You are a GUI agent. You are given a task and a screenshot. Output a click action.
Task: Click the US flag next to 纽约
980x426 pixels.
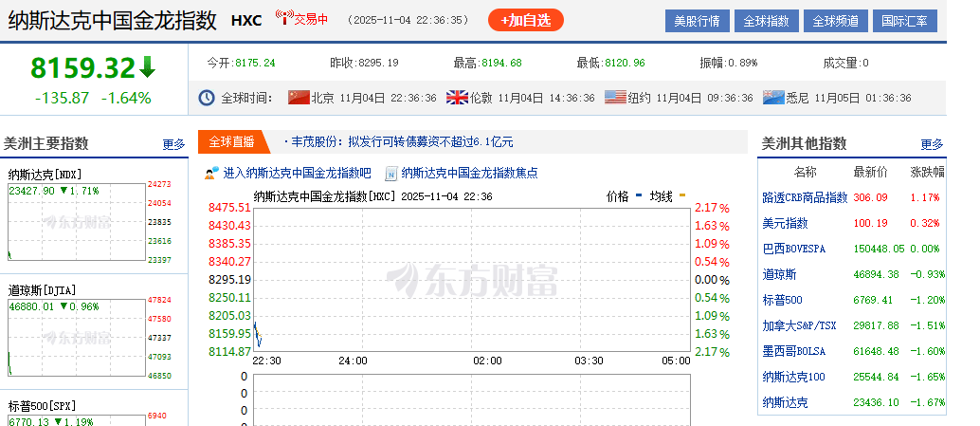click(615, 98)
